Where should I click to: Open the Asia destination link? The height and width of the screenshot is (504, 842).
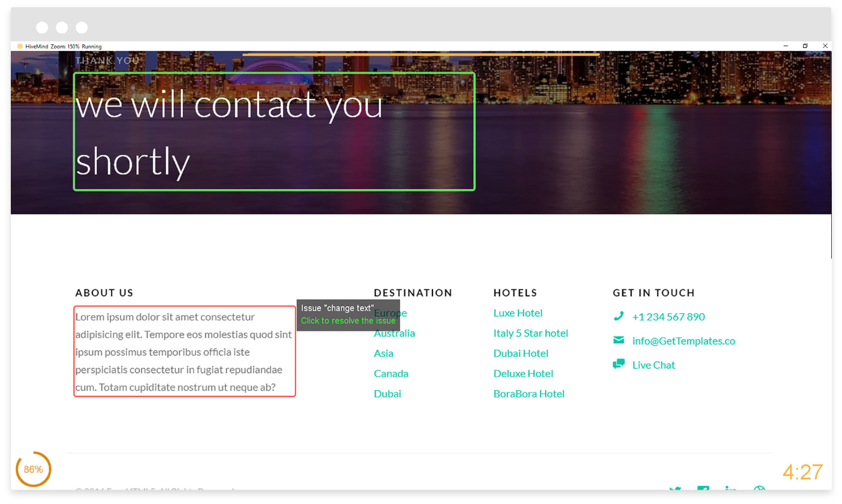point(384,353)
